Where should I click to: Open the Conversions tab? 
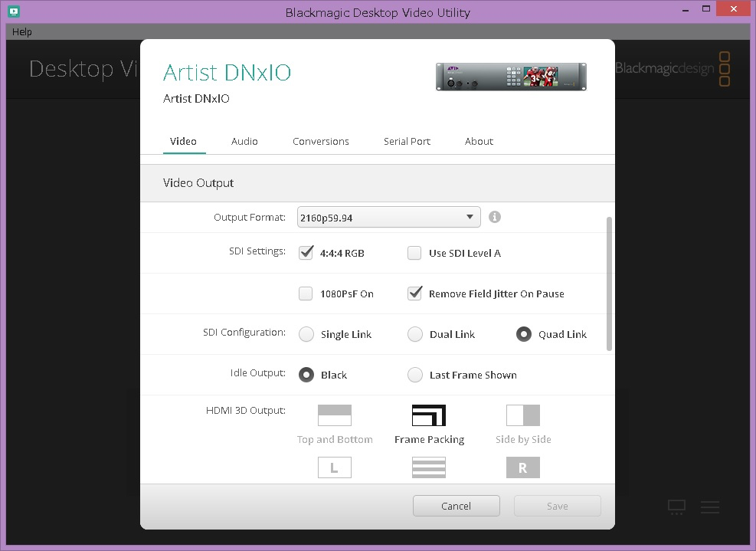coord(321,141)
